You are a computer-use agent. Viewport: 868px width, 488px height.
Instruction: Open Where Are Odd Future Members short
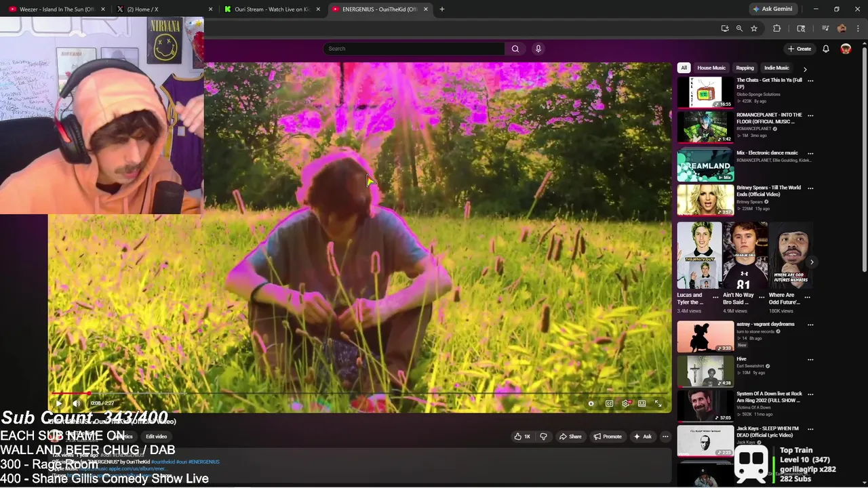point(791,256)
